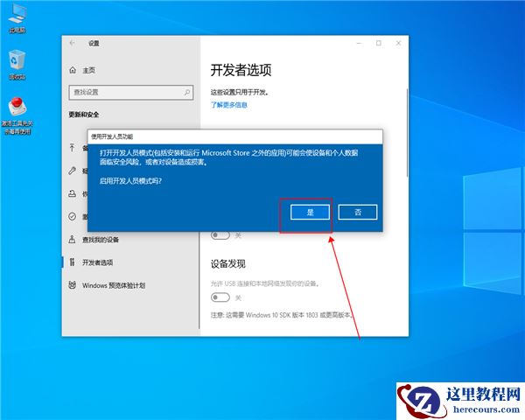The height and width of the screenshot is (420, 525).
Task: Toggle the 设备发现 USB switch
Action: 220,297
